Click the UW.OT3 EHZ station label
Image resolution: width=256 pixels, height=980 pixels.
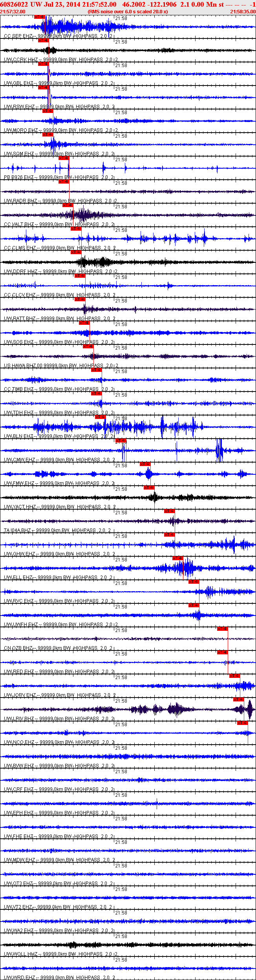(19, 883)
